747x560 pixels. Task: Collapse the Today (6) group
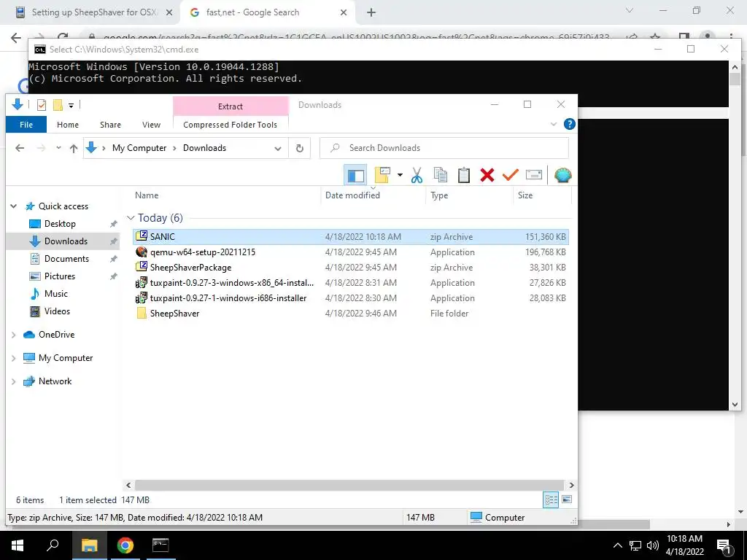click(x=131, y=218)
